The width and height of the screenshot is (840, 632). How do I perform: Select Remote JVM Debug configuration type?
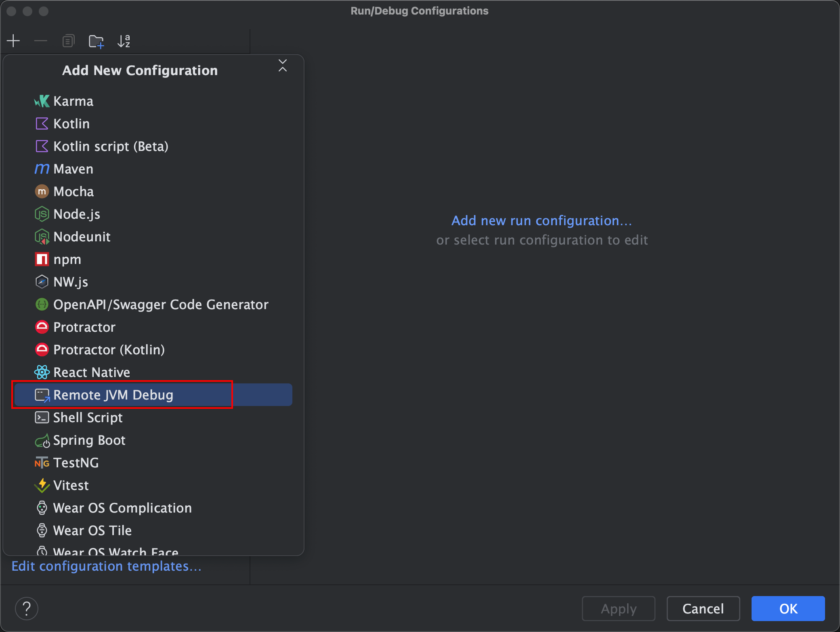(113, 395)
